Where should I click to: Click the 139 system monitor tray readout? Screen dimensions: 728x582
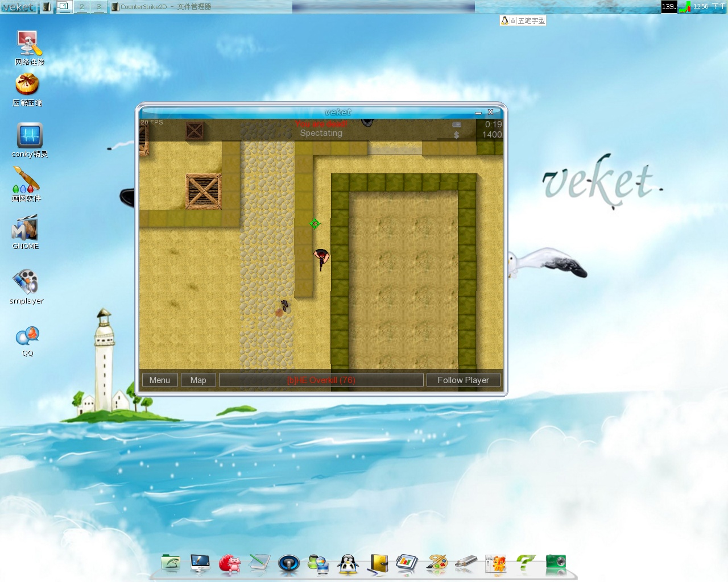[669, 7]
